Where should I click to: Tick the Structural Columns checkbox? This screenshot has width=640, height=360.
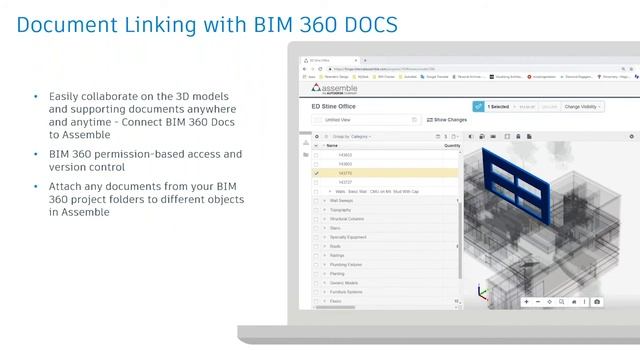[316, 219]
